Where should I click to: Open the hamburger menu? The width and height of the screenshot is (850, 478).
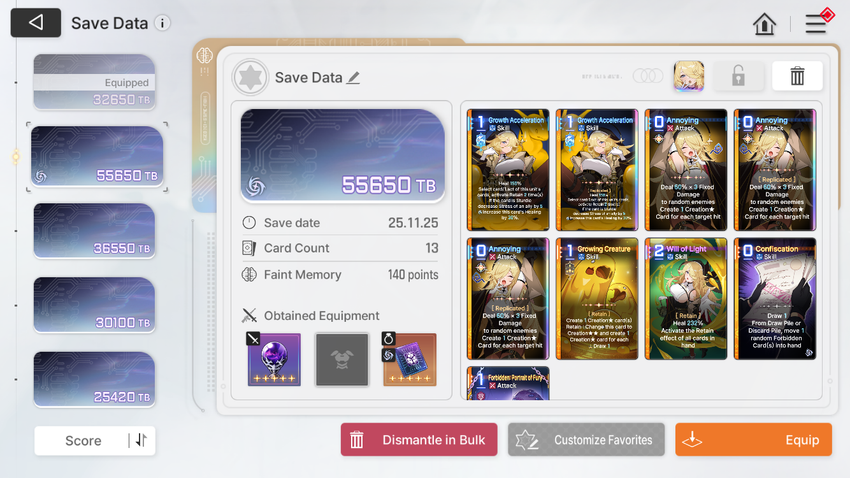tap(815, 24)
